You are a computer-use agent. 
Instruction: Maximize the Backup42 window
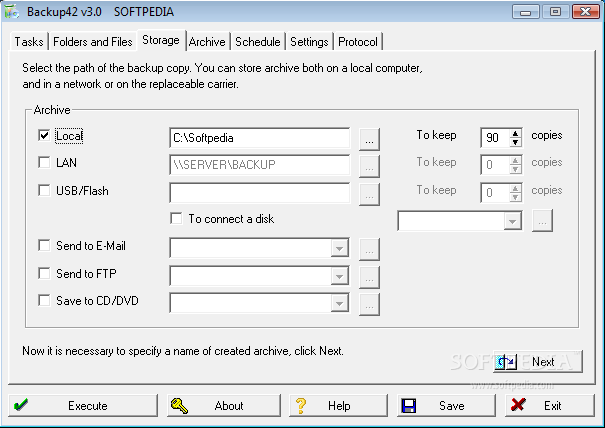pyautogui.click(x=555, y=12)
